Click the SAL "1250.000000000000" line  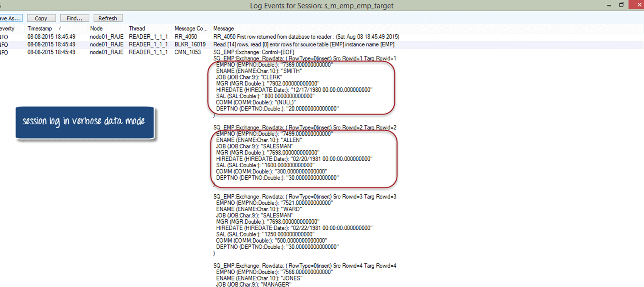265,234
